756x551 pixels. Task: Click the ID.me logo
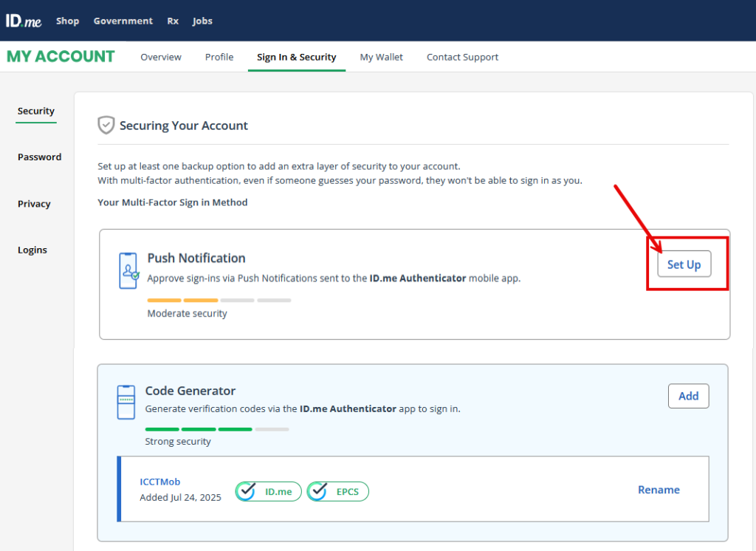tap(24, 21)
